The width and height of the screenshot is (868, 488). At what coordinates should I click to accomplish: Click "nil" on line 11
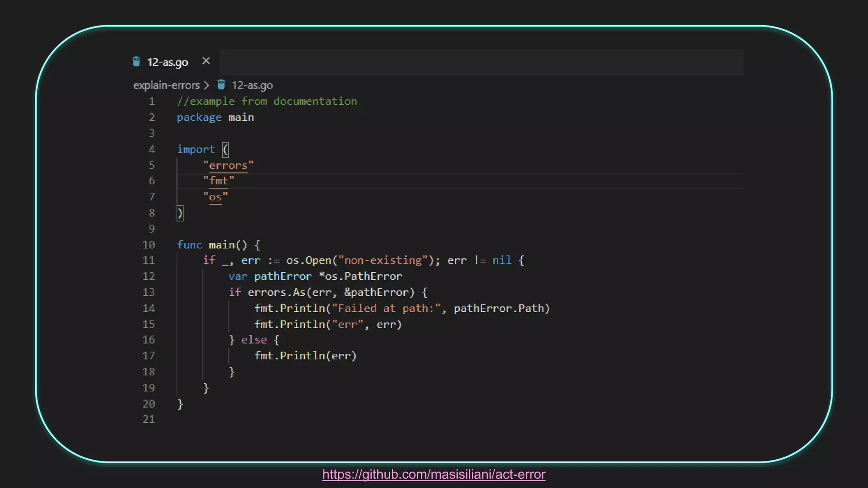pos(502,260)
